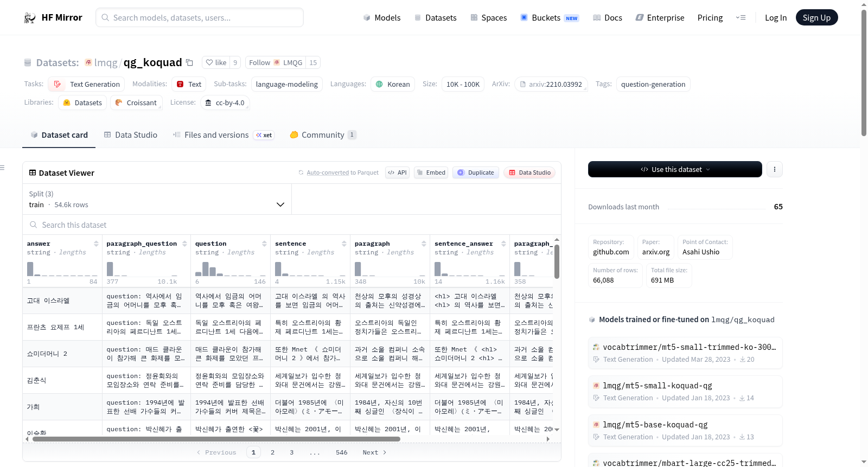Click the question-generation tag
868x467 pixels.
[653, 84]
